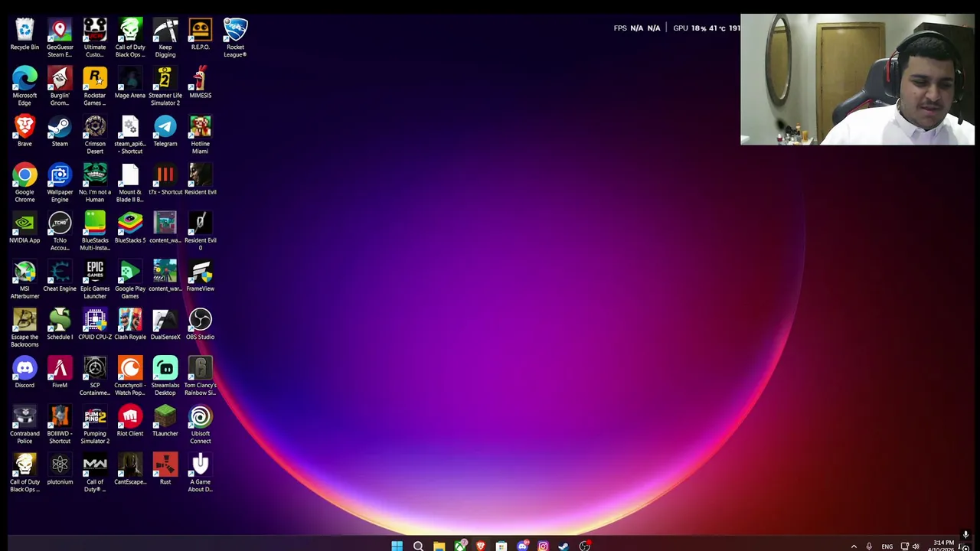Click the Crimson Desert shortcut
Image resolution: width=980 pixels, height=551 pixels.
tap(95, 135)
